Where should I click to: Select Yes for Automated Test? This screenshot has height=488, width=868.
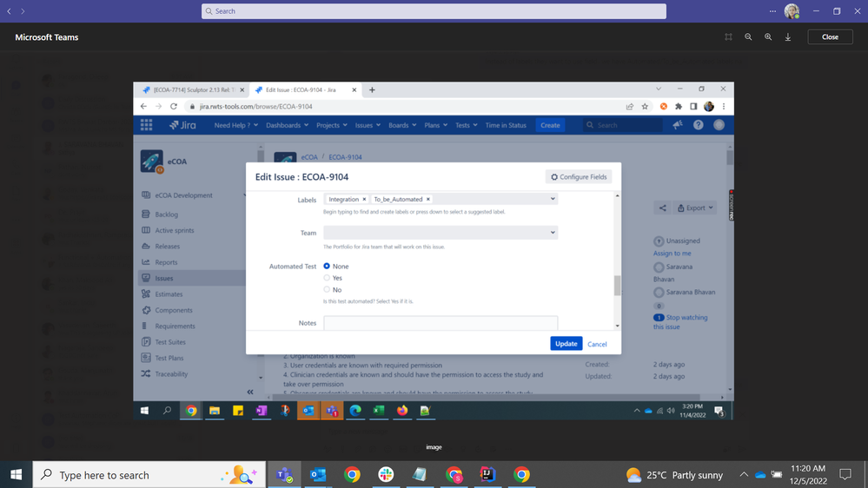click(x=327, y=278)
